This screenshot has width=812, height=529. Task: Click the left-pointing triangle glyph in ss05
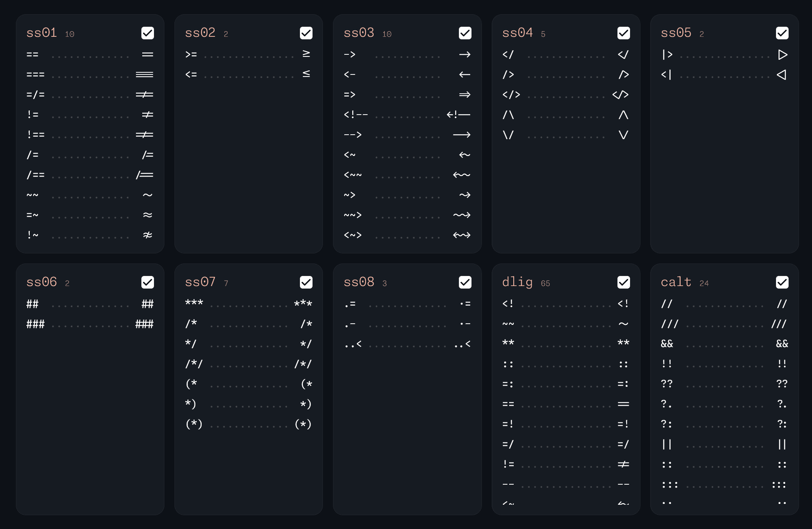pos(781,75)
